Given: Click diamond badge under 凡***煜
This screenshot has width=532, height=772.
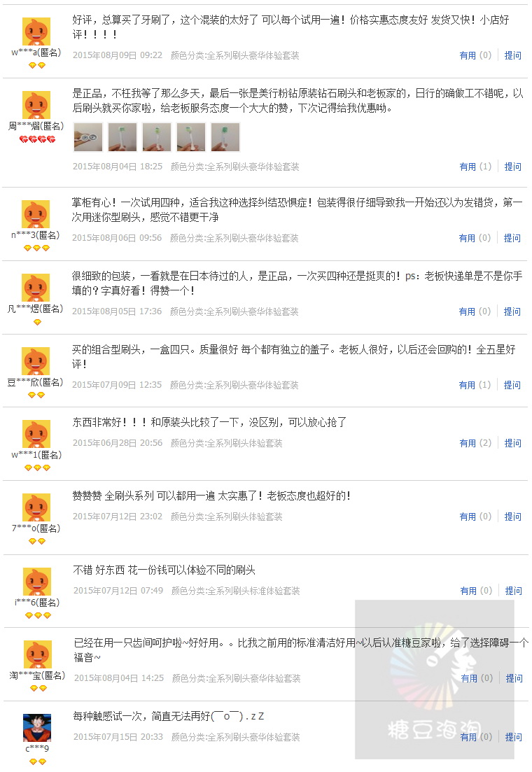Looking at the screenshot, I should coord(37,322).
